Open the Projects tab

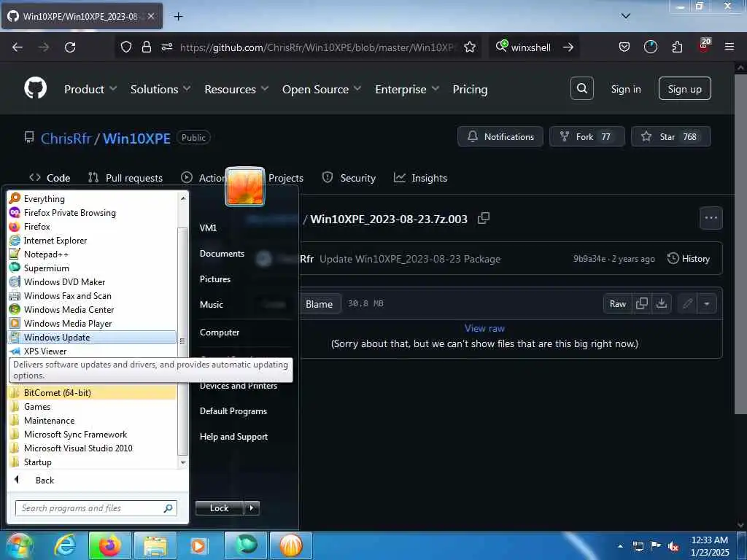285,178
